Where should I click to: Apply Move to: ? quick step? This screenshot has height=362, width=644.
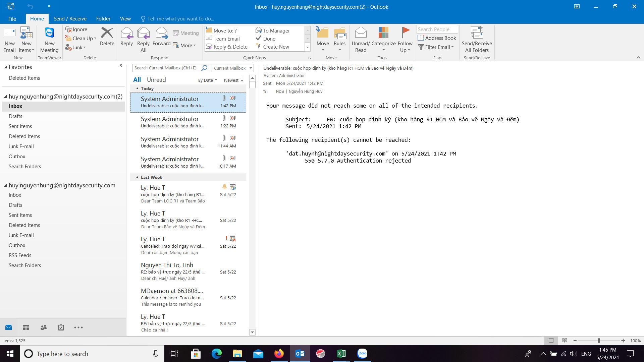221,31
